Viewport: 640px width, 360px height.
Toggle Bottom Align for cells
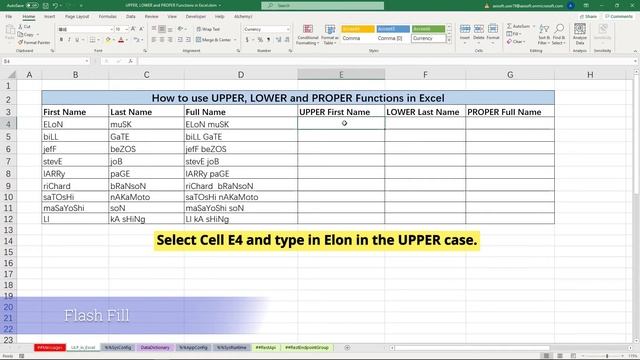click(x=170, y=29)
